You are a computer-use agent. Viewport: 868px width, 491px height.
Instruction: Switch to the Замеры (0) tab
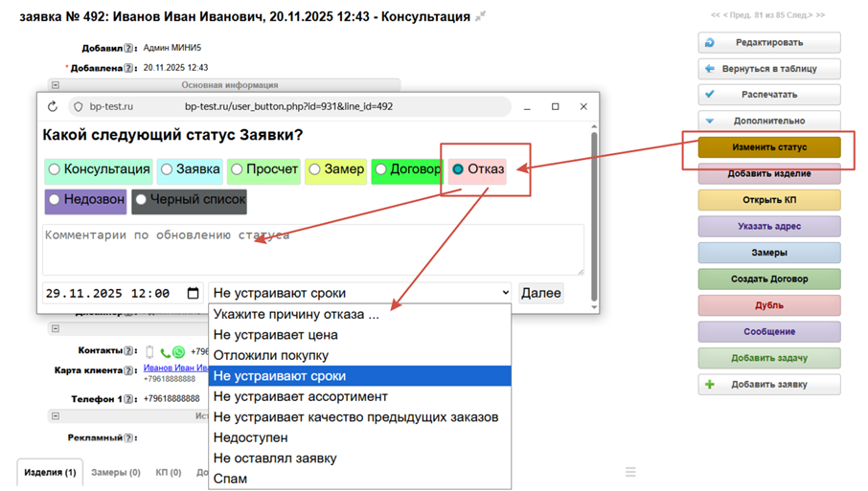point(116,473)
